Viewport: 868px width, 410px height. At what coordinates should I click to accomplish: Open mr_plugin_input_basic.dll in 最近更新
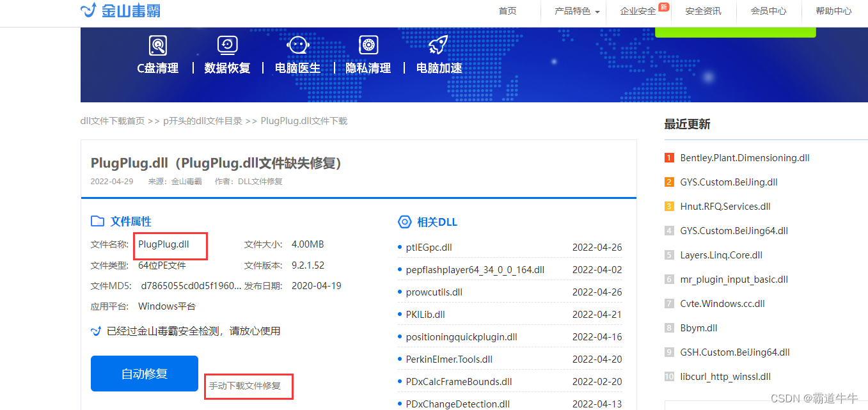coord(734,280)
